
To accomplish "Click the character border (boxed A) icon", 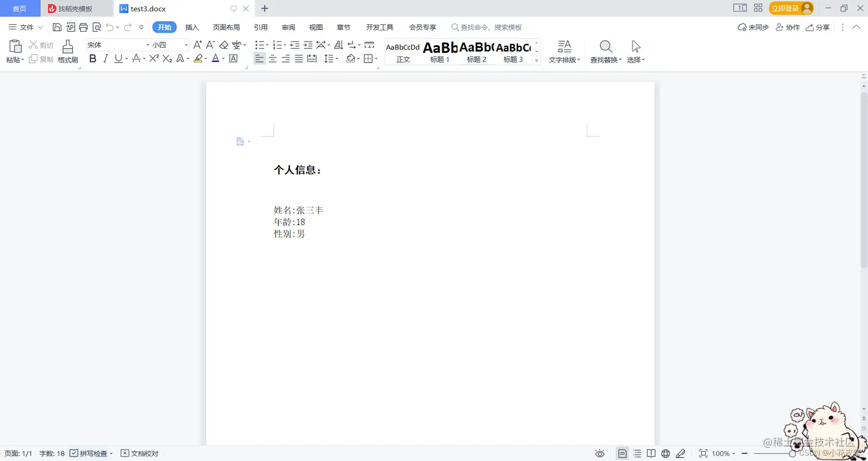I will (x=233, y=59).
